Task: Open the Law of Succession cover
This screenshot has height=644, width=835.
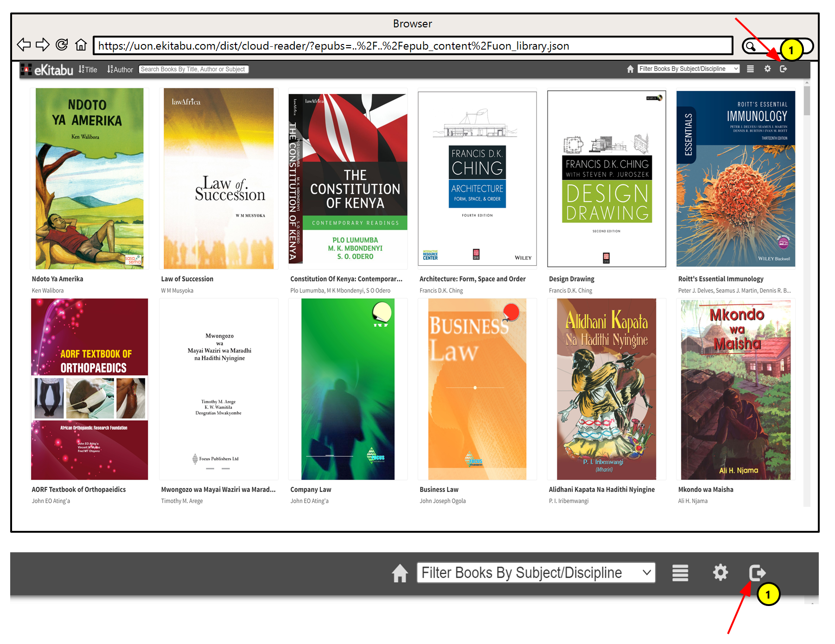Action: click(218, 179)
